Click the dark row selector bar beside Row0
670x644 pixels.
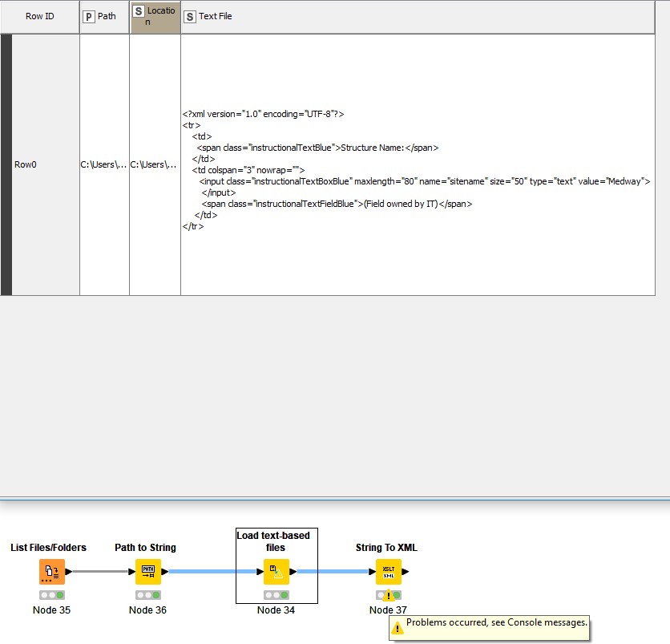click(x=6, y=164)
